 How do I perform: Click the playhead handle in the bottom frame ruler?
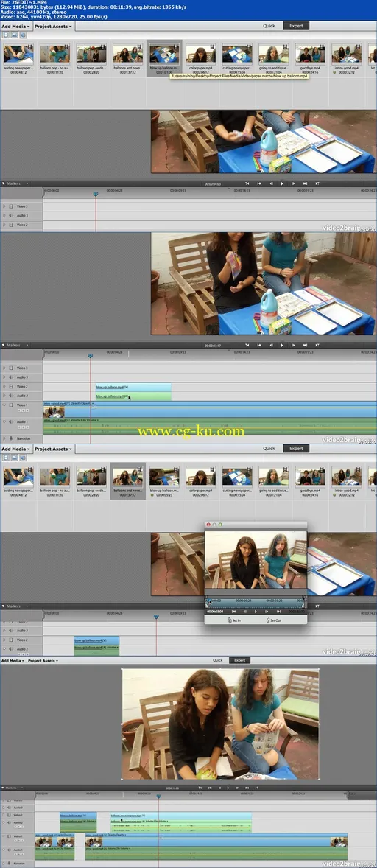[x=158, y=797]
